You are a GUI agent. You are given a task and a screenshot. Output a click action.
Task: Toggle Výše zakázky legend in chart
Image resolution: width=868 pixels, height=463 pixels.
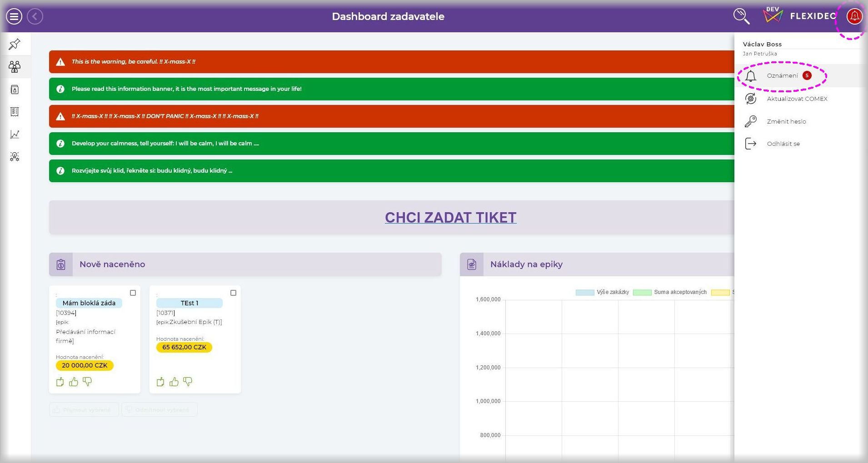[602, 292]
